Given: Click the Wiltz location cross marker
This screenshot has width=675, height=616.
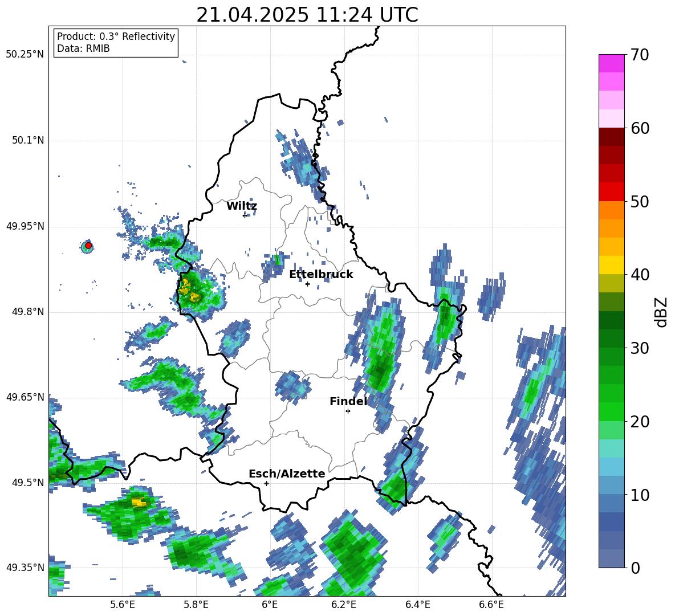Looking at the screenshot, I should pyautogui.click(x=245, y=215).
